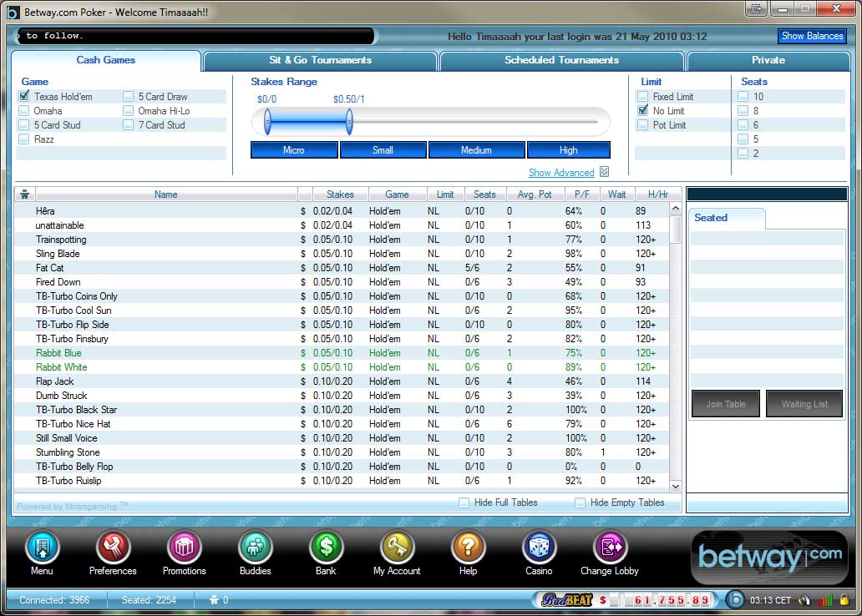The height and width of the screenshot is (616, 862).
Task: Click the Waiting List button
Action: (x=804, y=404)
